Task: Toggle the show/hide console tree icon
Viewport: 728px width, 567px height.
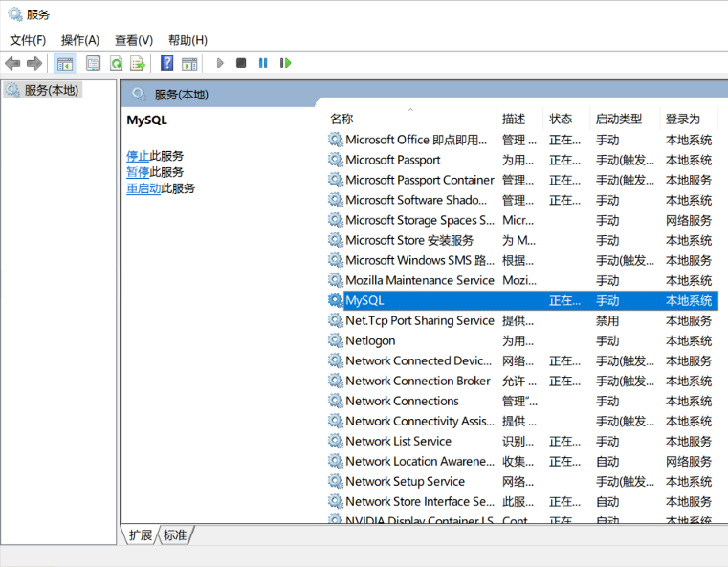Action: point(65,63)
